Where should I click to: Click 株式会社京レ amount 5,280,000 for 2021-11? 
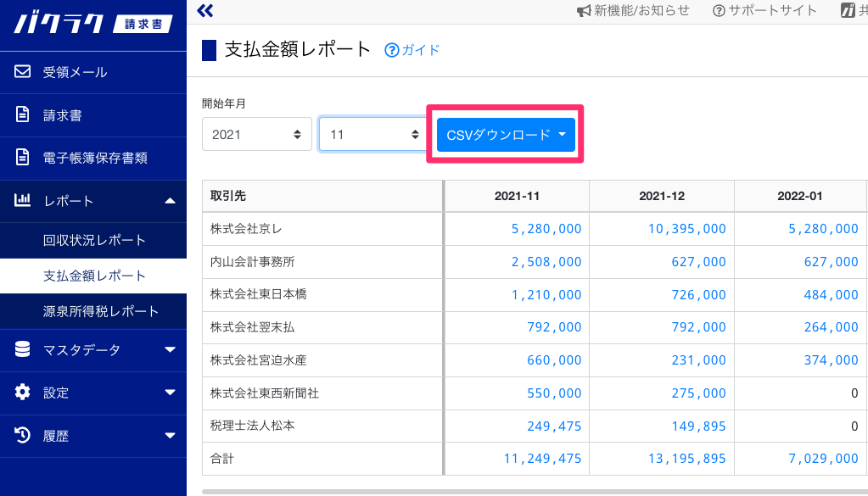point(546,229)
